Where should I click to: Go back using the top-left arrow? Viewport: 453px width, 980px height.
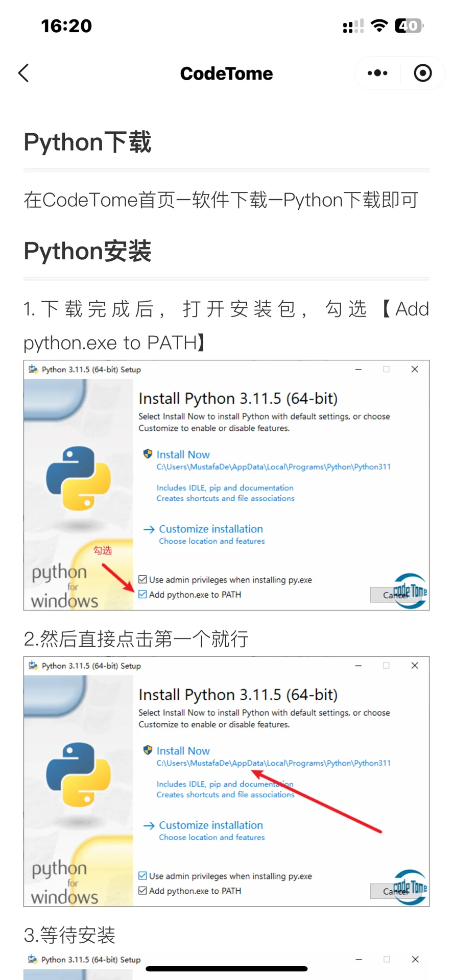23,73
